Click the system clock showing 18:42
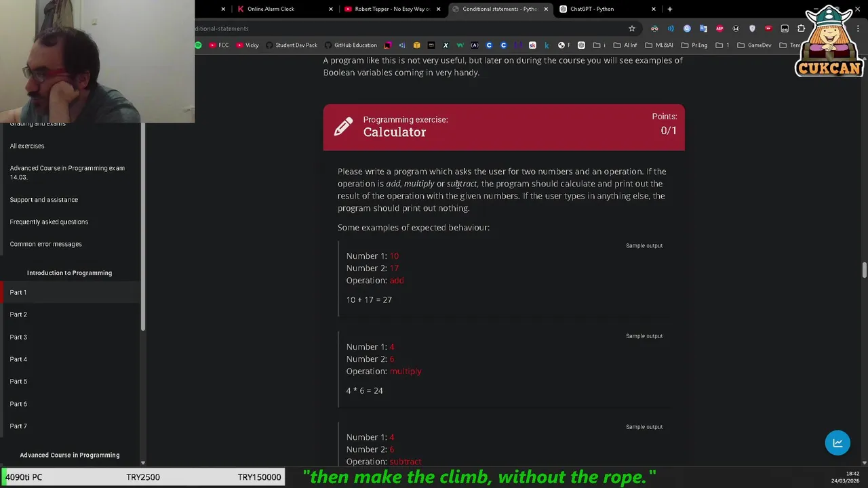The image size is (868, 488). (x=852, y=474)
